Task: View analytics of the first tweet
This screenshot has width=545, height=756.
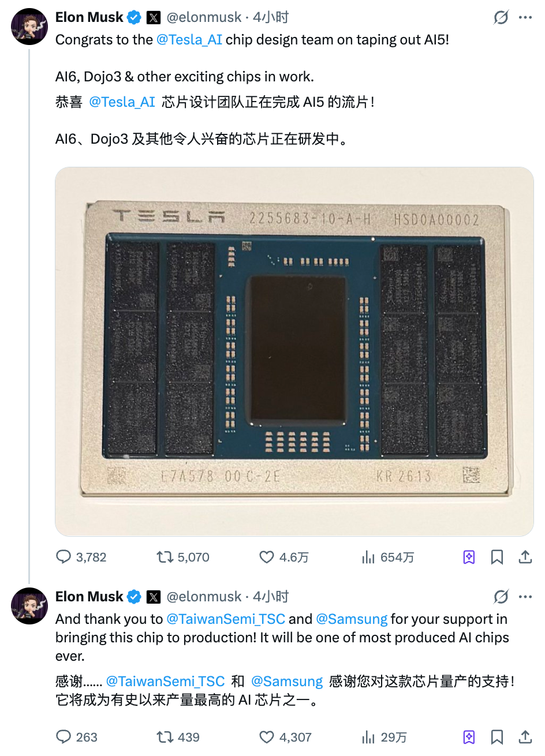Action: point(368,557)
